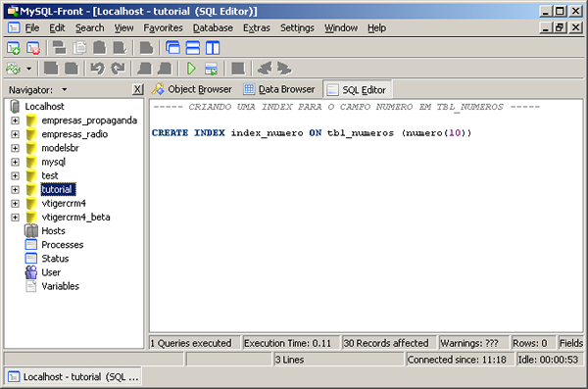Open the Help menu

coord(376,28)
